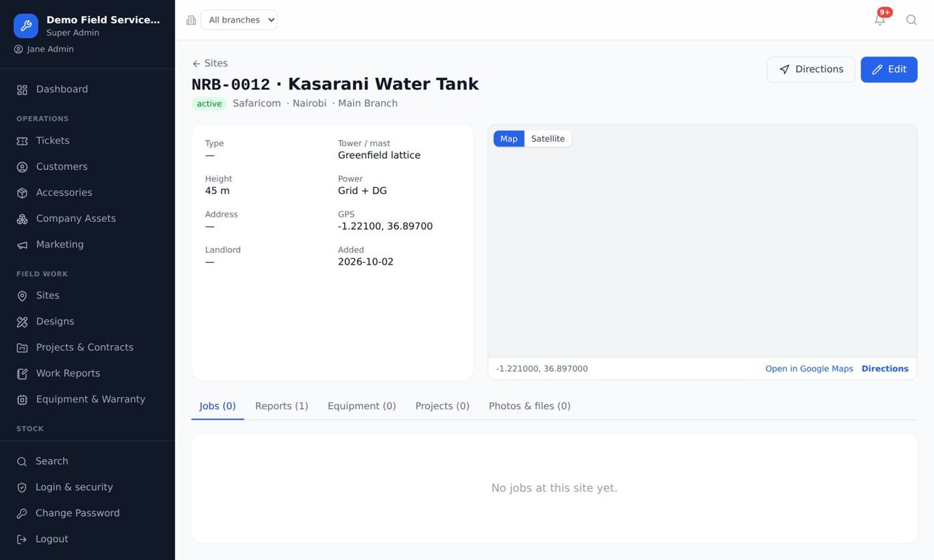Click the Projects & Contracts folder icon
Image resolution: width=934 pixels, height=560 pixels.
(22, 347)
